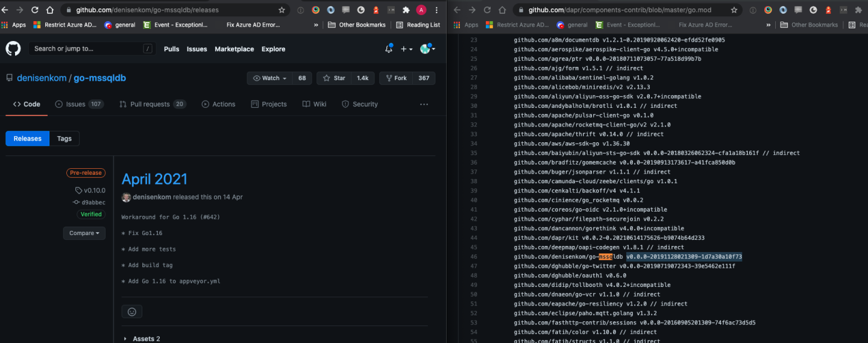Open Other Bookmarks folder in left window

coord(357,25)
